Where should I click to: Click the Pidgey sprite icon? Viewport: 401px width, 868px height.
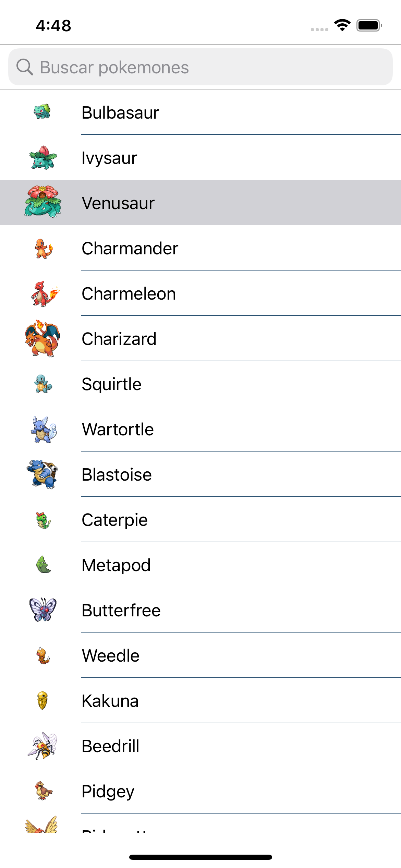click(42, 791)
